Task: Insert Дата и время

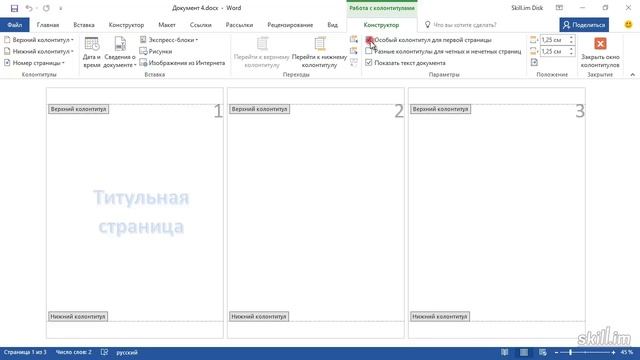Action: point(91,52)
